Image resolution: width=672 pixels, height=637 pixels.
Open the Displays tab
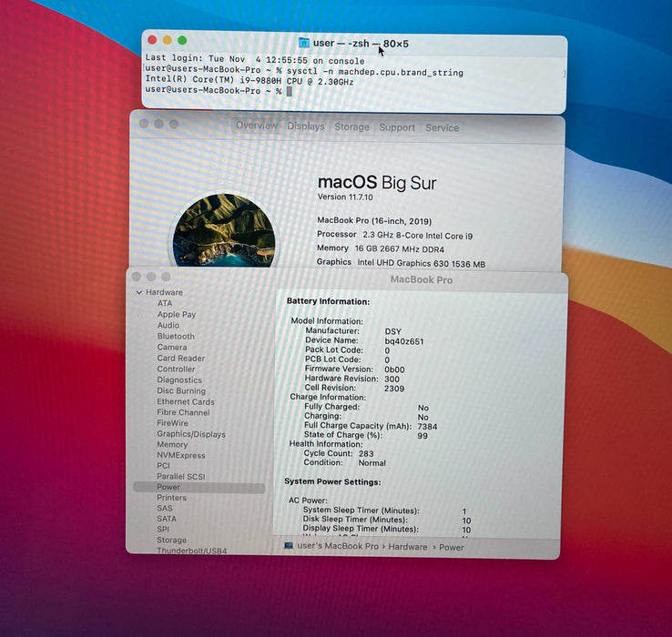tap(306, 126)
